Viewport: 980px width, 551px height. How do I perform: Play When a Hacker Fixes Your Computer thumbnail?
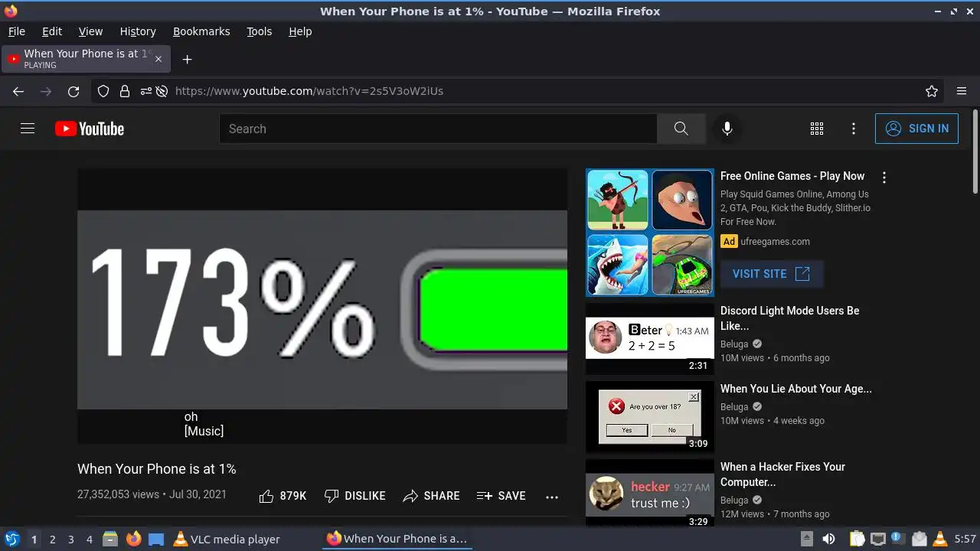(650, 493)
